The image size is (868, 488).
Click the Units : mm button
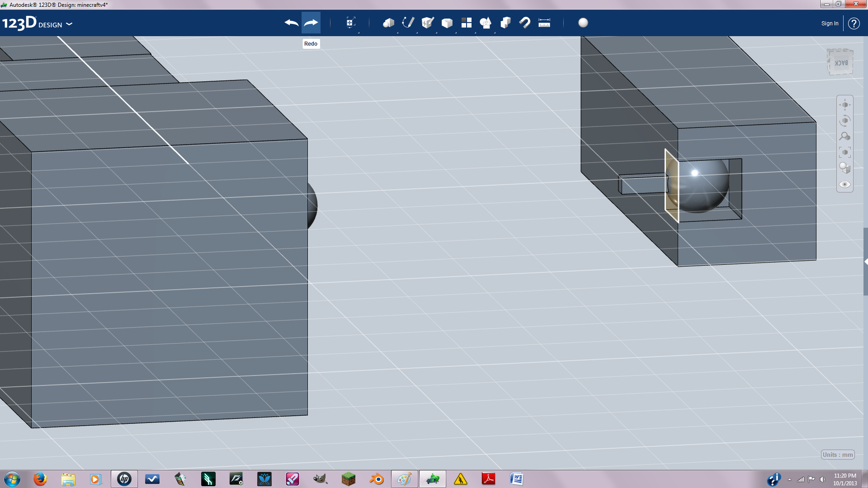(x=838, y=455)
